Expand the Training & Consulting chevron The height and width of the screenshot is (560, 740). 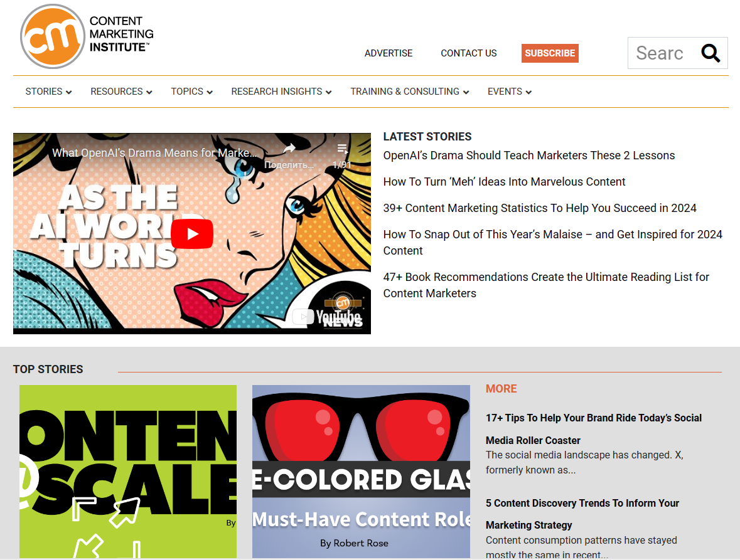coord(466,92)
